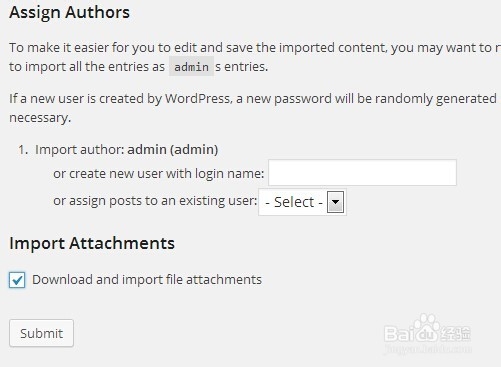Image resolution: width=501 pixels, height=367 pixels.
Task: Click the Submit button
Action: pyautogui.click(x=41, y=333)
